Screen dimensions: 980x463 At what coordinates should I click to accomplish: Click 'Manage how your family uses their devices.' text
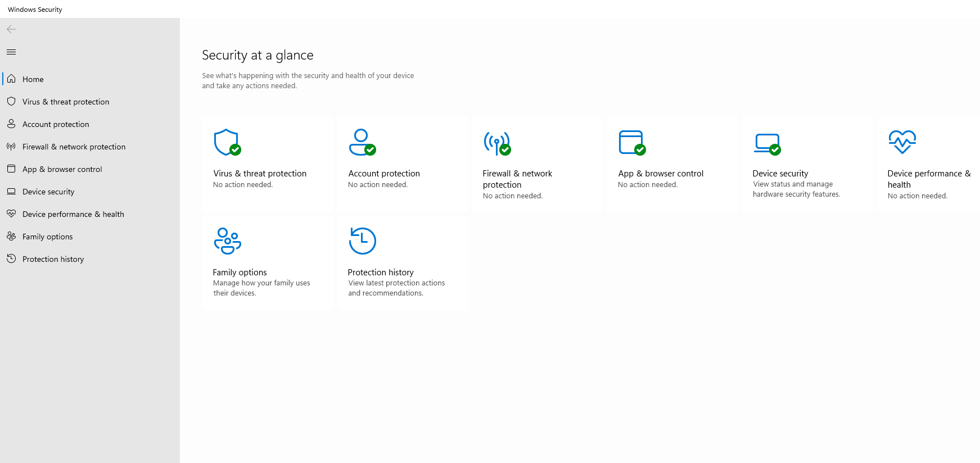[261, 288]
